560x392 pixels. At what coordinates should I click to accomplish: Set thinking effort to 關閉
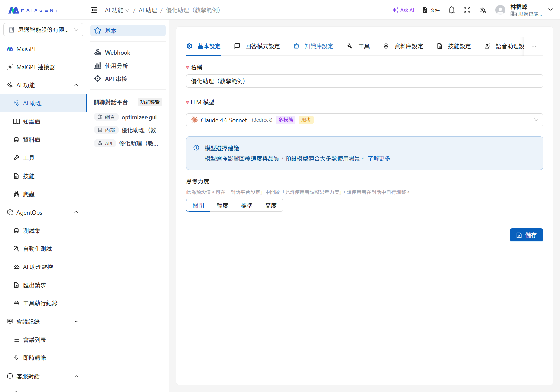coord(198,205)
